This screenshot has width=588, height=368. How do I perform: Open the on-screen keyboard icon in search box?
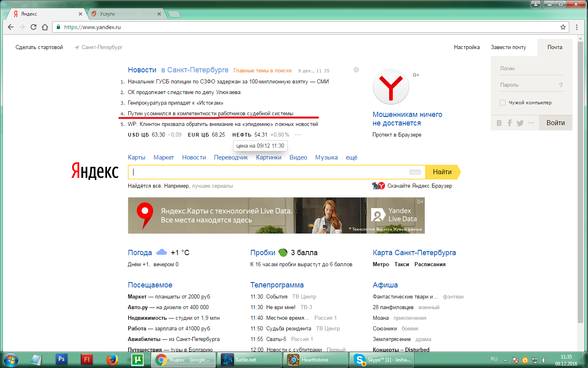[x=415, y=172]
